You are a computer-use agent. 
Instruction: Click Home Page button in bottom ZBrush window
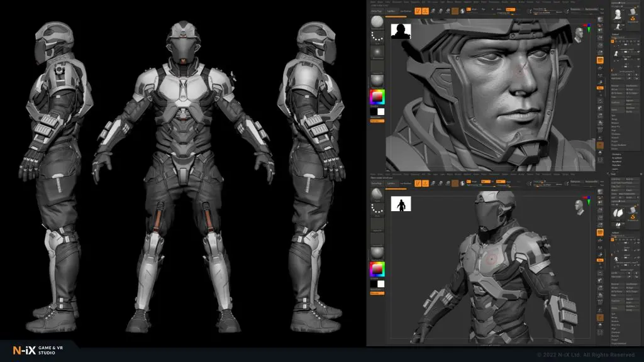377,183
